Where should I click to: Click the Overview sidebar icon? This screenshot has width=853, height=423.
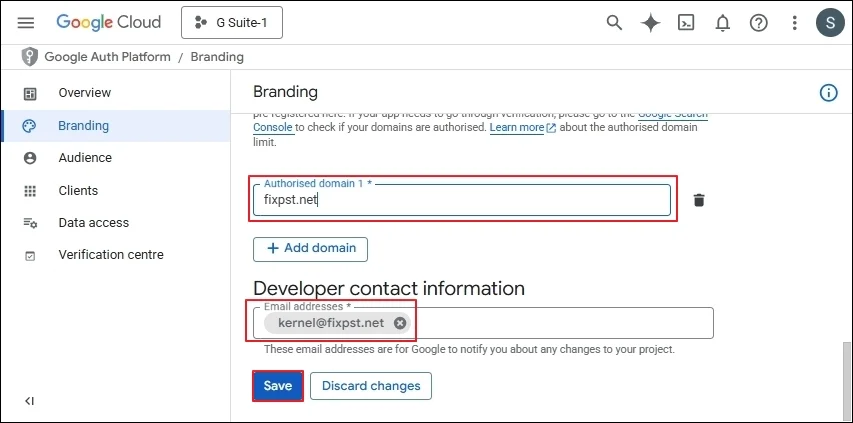[30, 94]
